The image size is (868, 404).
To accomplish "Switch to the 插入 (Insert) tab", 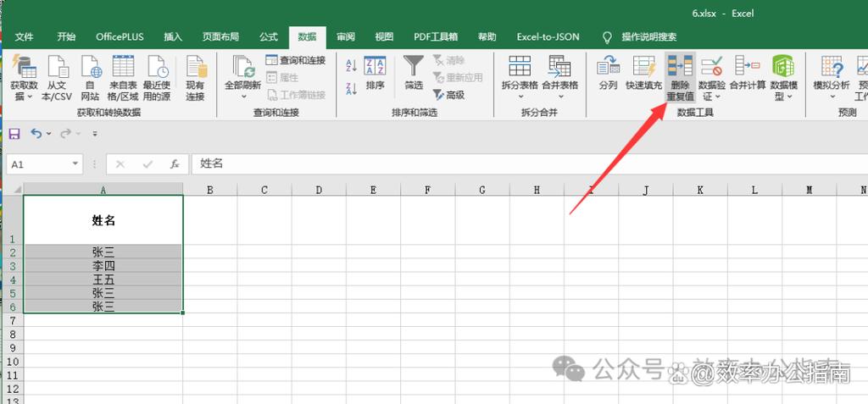I will click(173, 37).
